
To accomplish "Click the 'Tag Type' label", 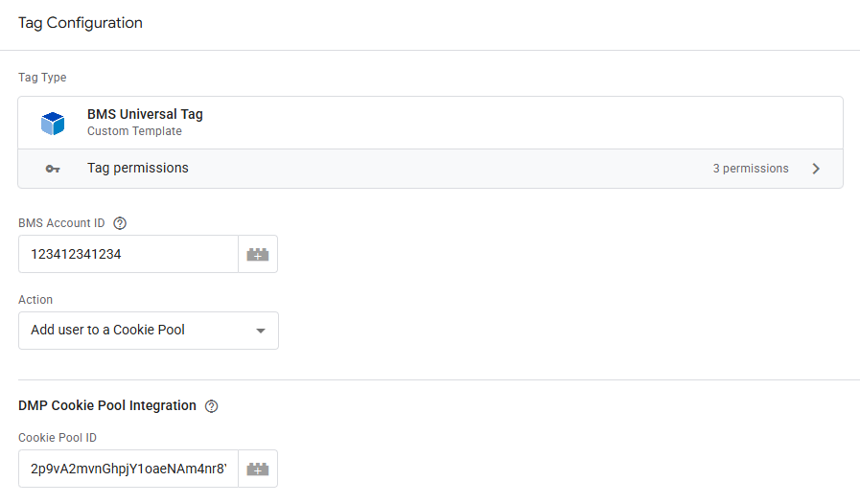I will click(42, 78).
